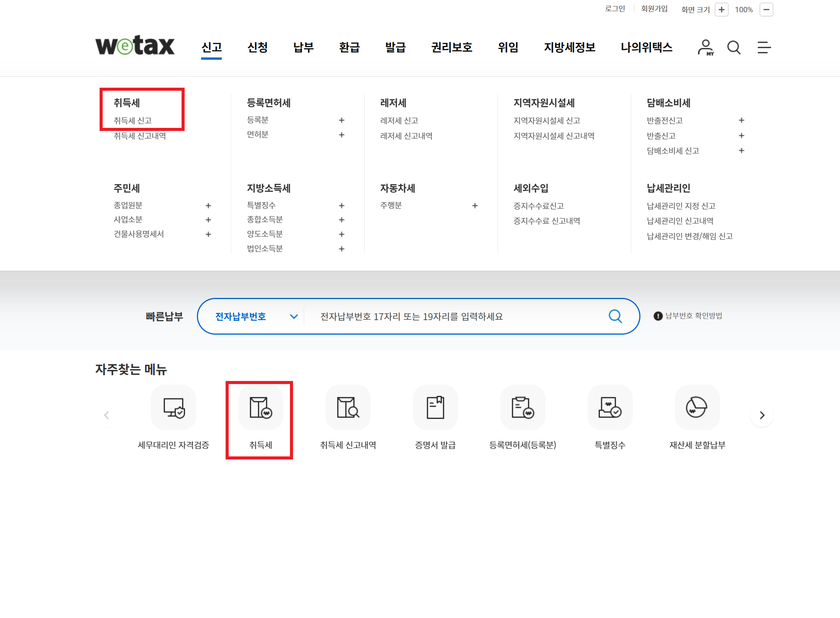Open the 전자납부번호 dropdown selector
The image size is (840, 618).
(x=255, y=317)
